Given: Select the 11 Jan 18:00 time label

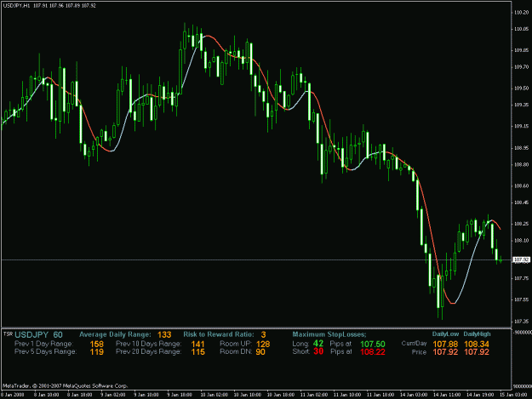Looking at the screenshot, I should coord(380,395).
